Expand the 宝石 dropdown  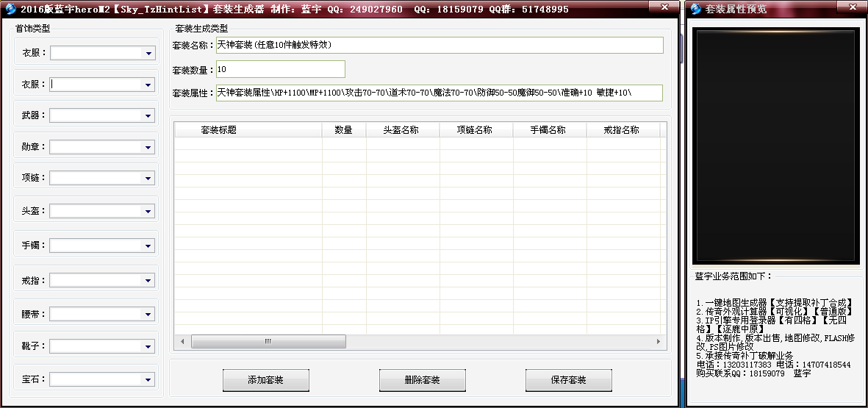148,381
